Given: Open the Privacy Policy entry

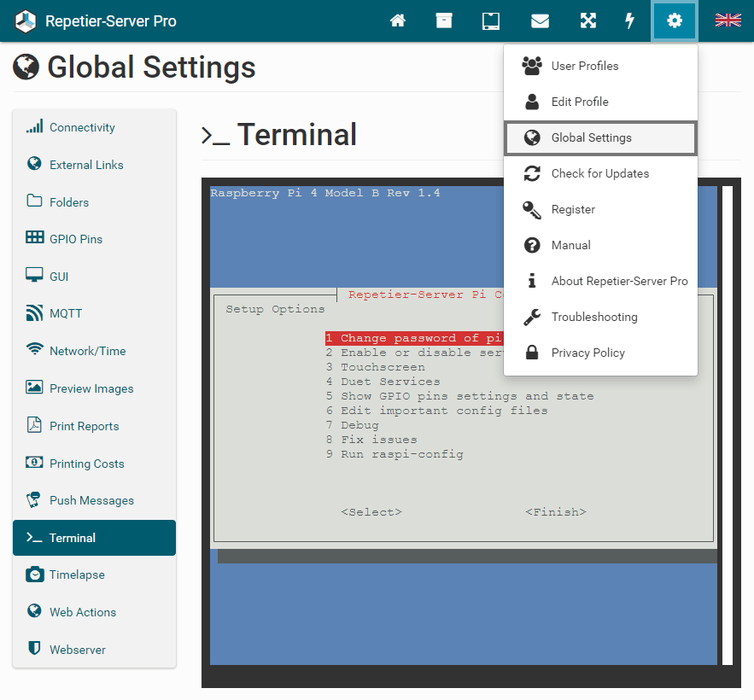Looking at the screenshot, I should click(x=600, y=353).
